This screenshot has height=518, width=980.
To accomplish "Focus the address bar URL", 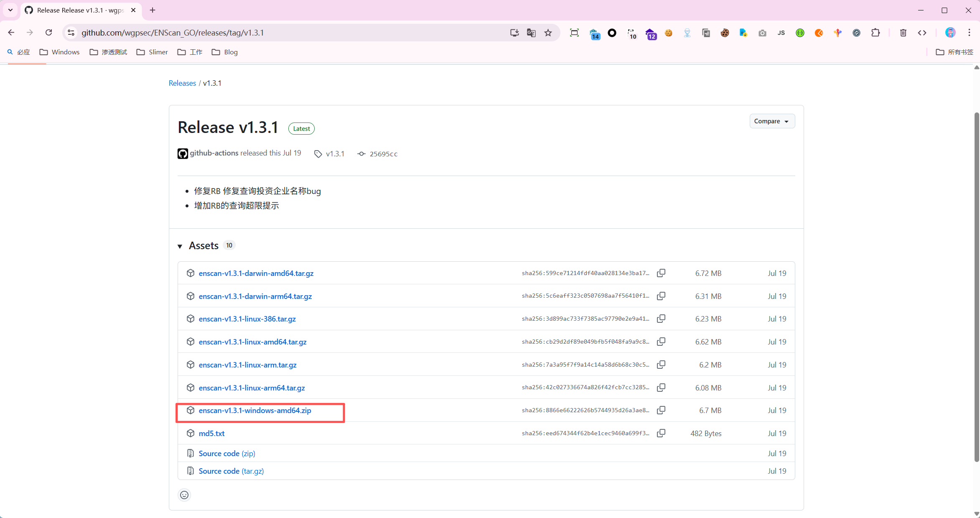I will pos(288,33).
